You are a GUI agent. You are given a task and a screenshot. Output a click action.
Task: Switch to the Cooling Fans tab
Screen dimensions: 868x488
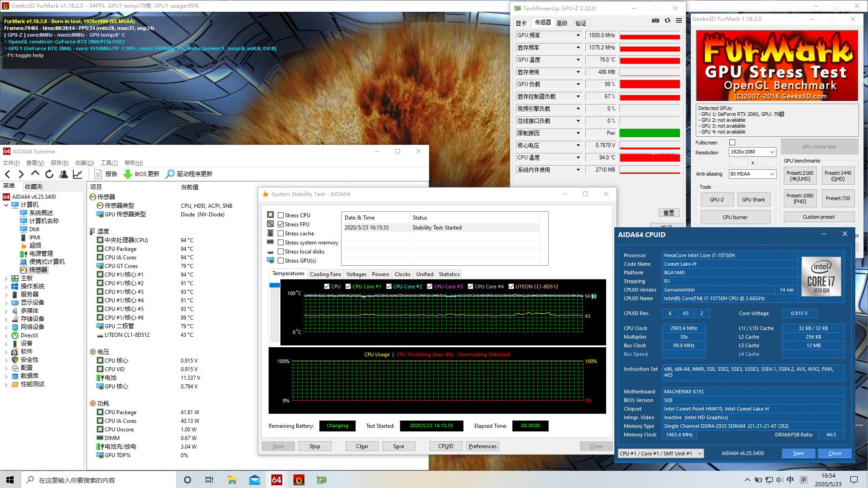click(325, 274)
